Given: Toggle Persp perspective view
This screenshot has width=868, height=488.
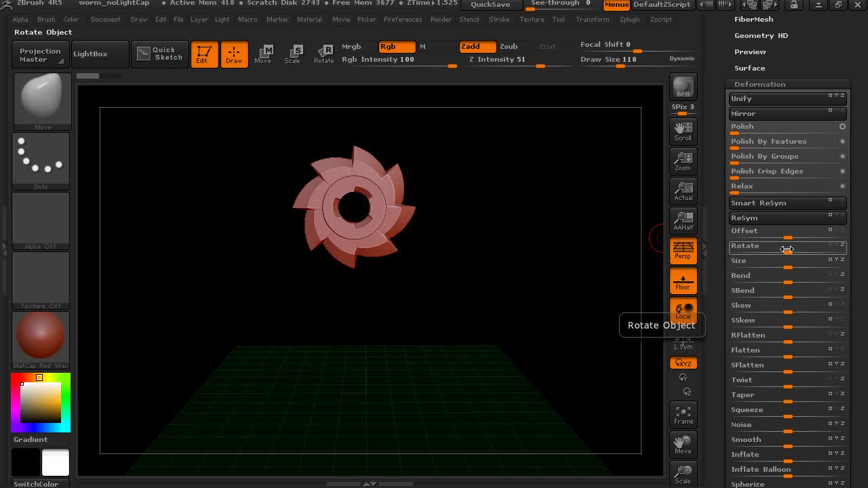Looking at the screenshot, I should point(683,250).
